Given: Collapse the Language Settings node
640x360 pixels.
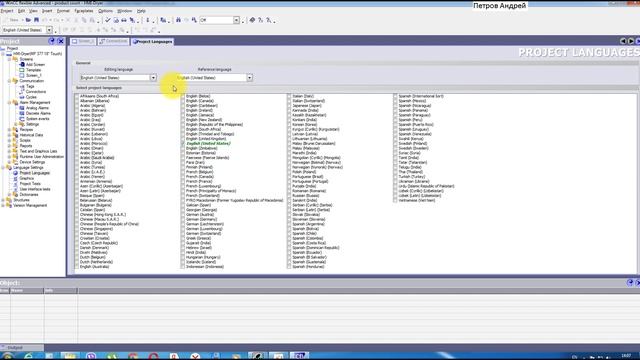Looking at the screenshot, I should [3, 167].
